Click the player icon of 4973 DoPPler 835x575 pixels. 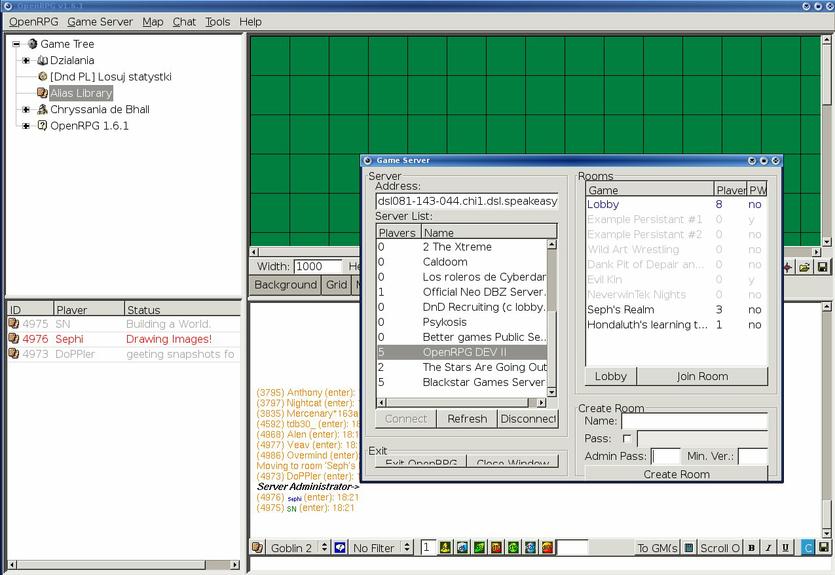(x=13, y=353)
